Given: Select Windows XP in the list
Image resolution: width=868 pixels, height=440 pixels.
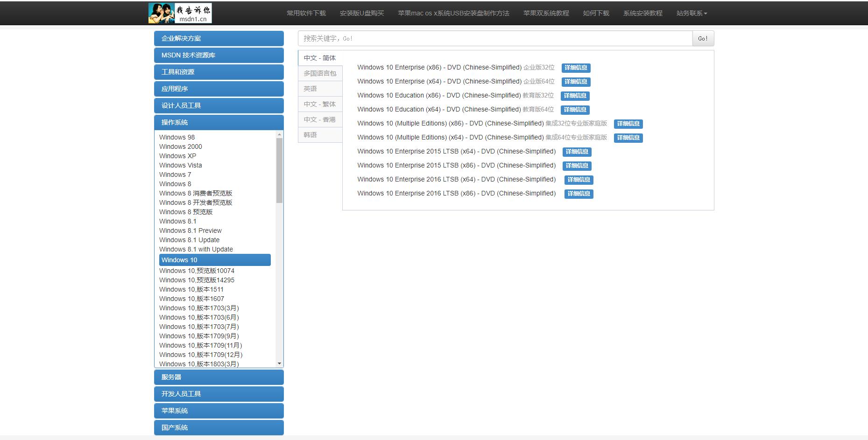Looking at the screenshot, I should 177,156.
